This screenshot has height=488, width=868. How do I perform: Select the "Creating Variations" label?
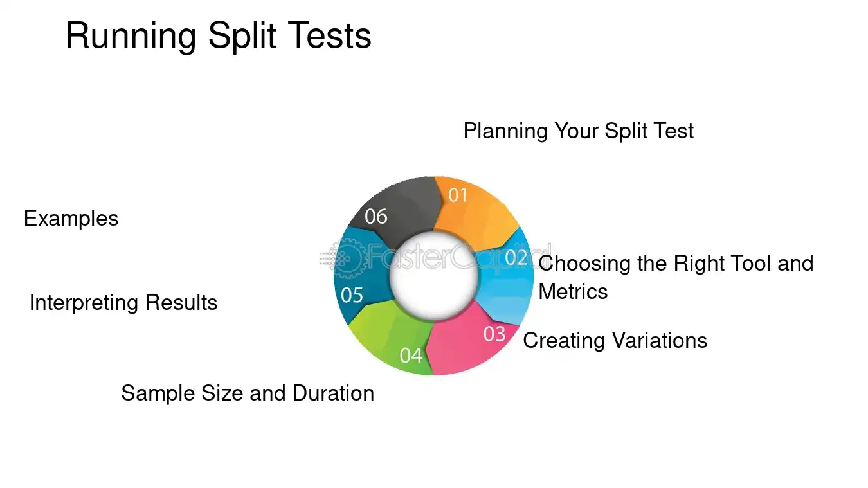point(615,340)
